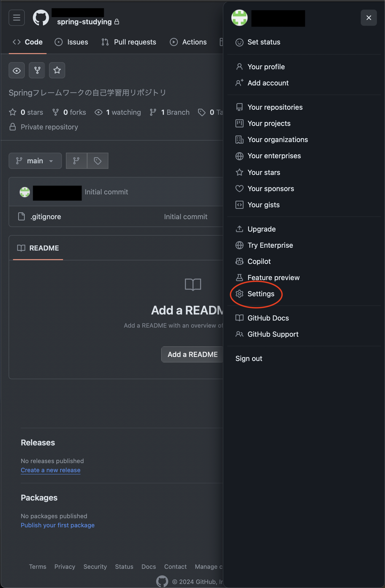Open the Security footer link
Viewport: 385px width, 588px height.
[95, 567]
